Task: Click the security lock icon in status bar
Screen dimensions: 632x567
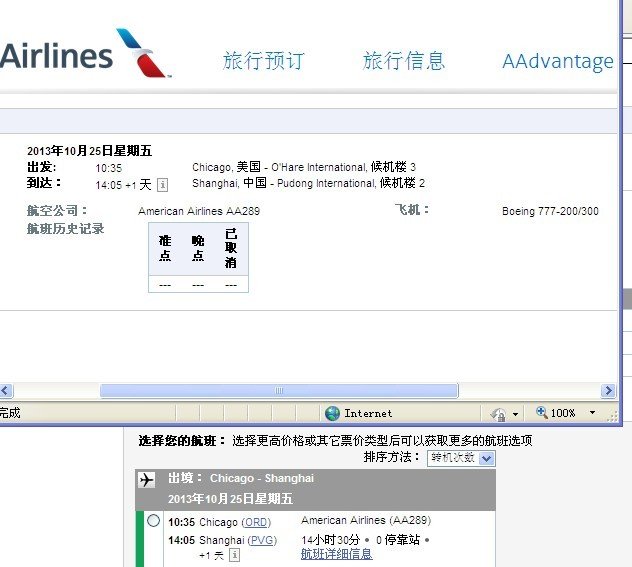Action: 497,413
